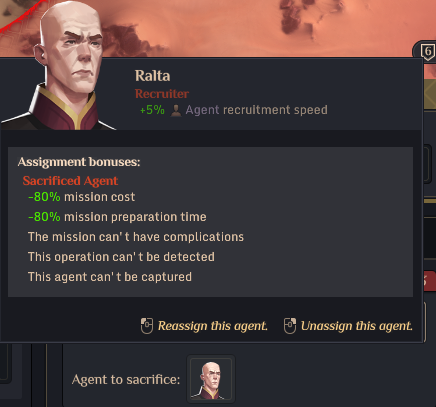Open the sacrificed agent portrait slot
This screenshot has height=407, width=436.
[x=211, y=379]
